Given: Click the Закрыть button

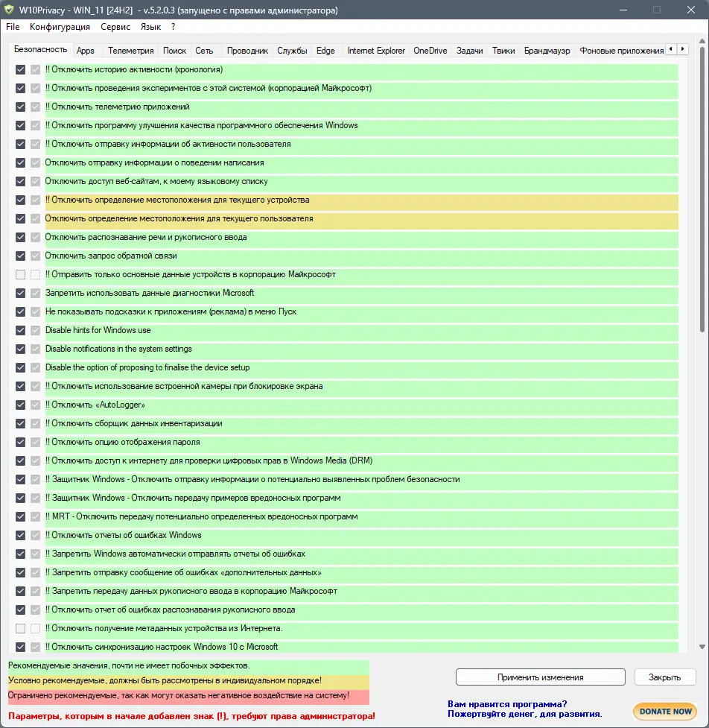Looking at the screenshot, I should pos(664,677).
